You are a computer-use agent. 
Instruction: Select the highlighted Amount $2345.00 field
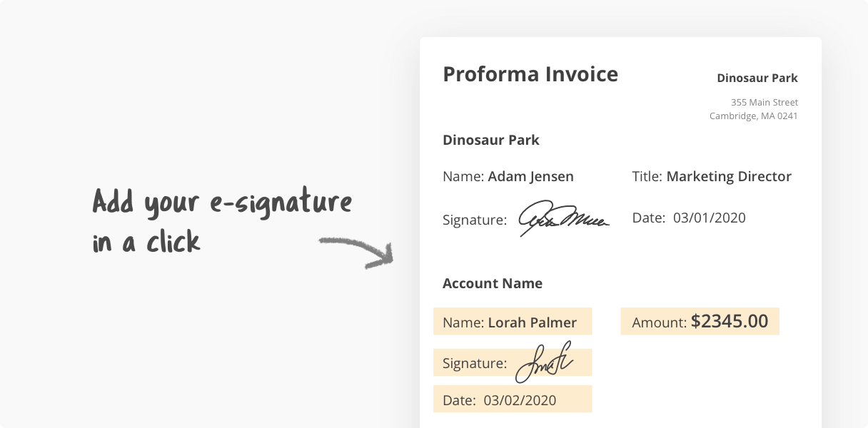[x=700, y=322]
